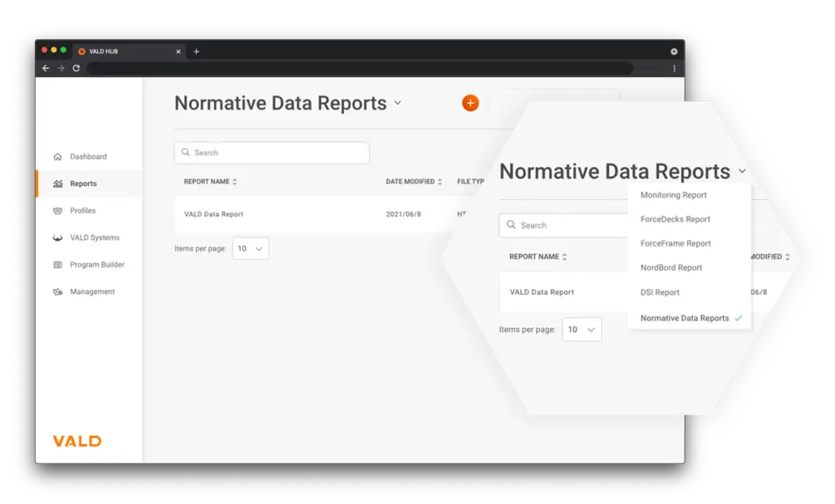The height and width of the screenshot is (504, 835).
Task: Open the items per page dropdown
Action: click(x=250, y=249)
